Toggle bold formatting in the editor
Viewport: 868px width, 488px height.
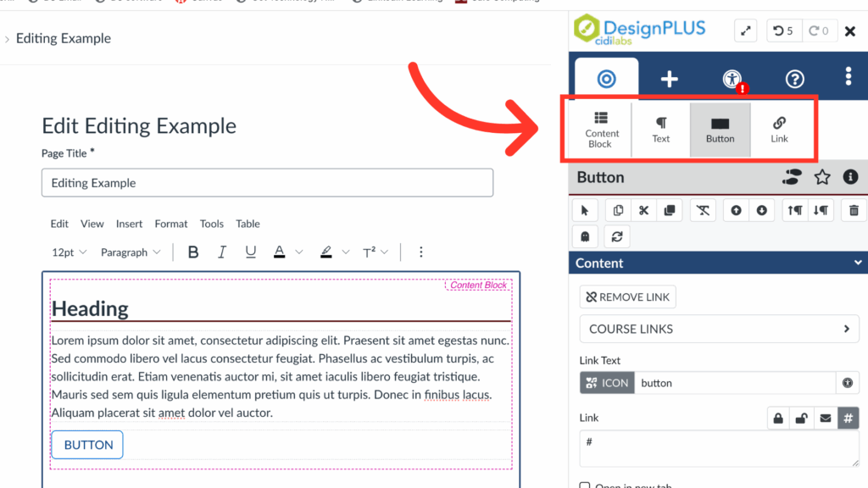[x=193, y=252]
